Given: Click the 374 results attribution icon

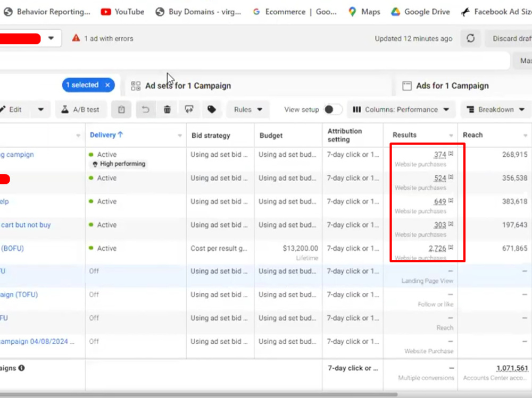Looking at the screenshot, I should 451,154.
